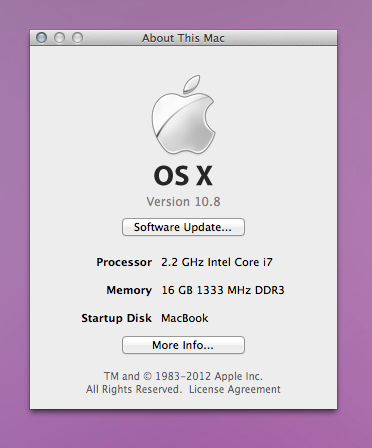Image resolution: width=372 pixels, height=448 pixels.
Task: Open the More Info... button
Action: [x=183, y=345]
